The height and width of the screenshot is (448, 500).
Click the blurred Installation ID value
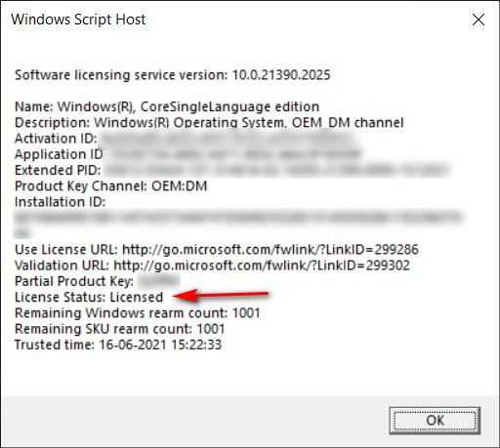[237, 224]
